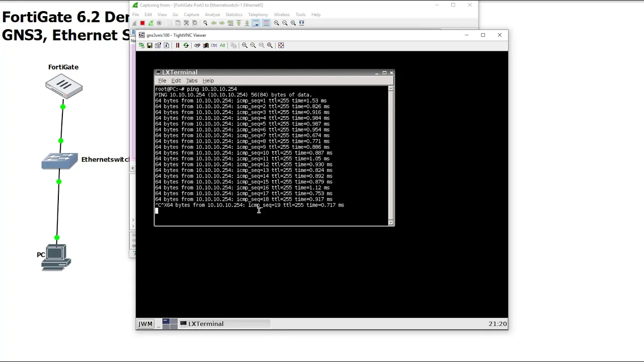Image resolution: width=644 pixels, height=362 pixels.
Task: Open Wireshark Capture menu
Action: (x=191, y=15)
